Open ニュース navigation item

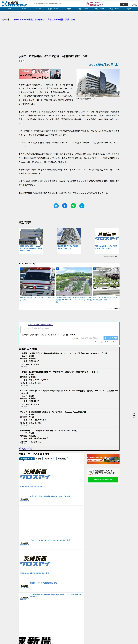(x=24, y=9)
